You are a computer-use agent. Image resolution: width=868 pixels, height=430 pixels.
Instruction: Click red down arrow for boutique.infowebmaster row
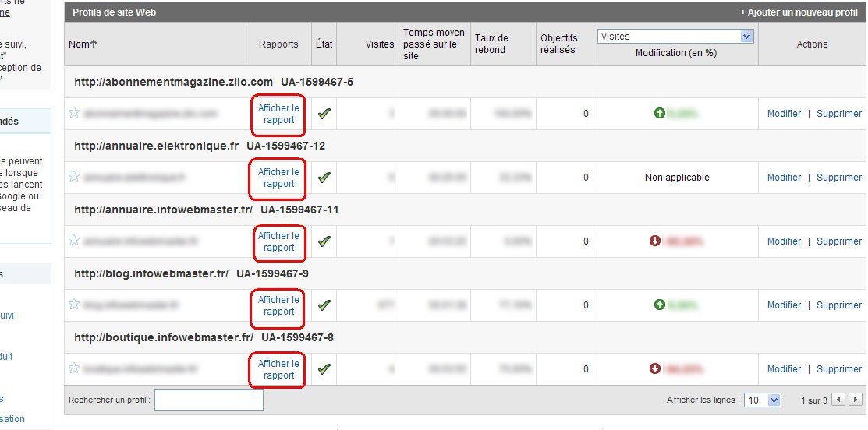pos(655,369)
